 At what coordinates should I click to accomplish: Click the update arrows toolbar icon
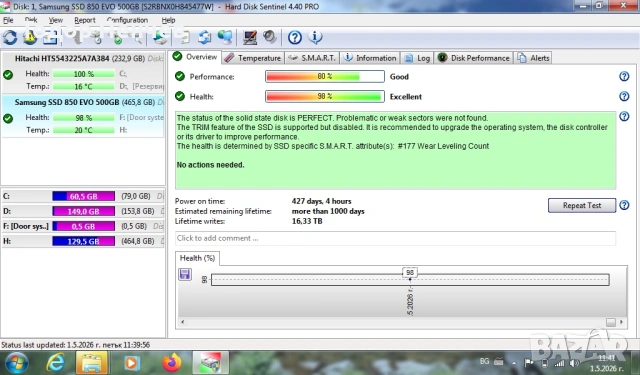(204, 38)
